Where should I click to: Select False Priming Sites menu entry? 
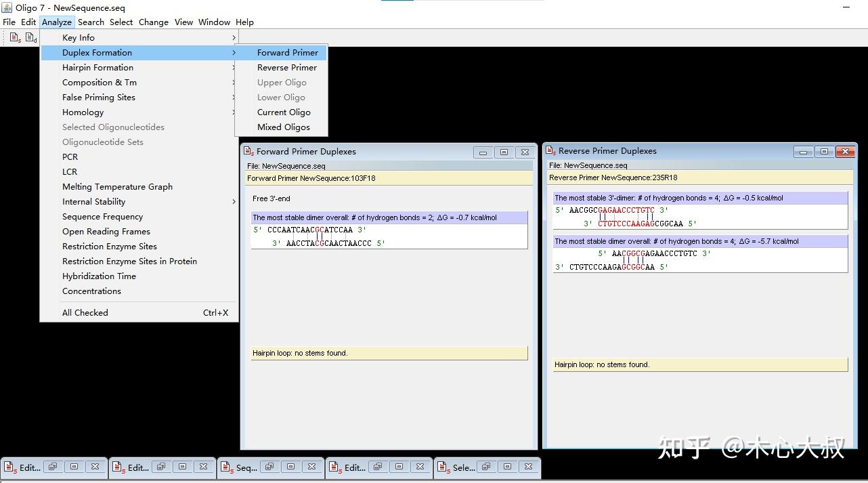click(139, 98)
